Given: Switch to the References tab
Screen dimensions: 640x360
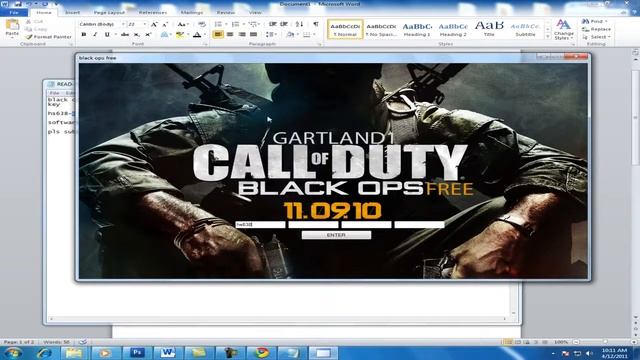Looking at the screenshot, I should click(153, 13).
